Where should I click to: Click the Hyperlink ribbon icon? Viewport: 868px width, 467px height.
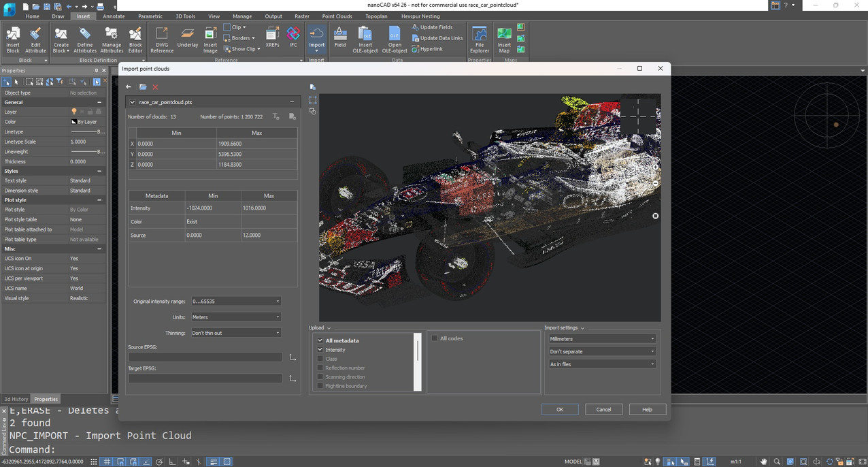(x=427, y=49)
